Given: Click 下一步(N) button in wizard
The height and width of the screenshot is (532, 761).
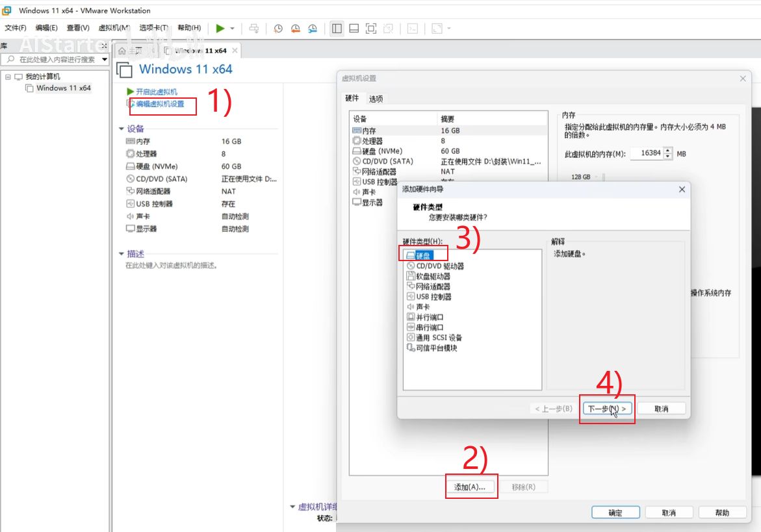Looking at the screenshot, I should tap(606, 409).
